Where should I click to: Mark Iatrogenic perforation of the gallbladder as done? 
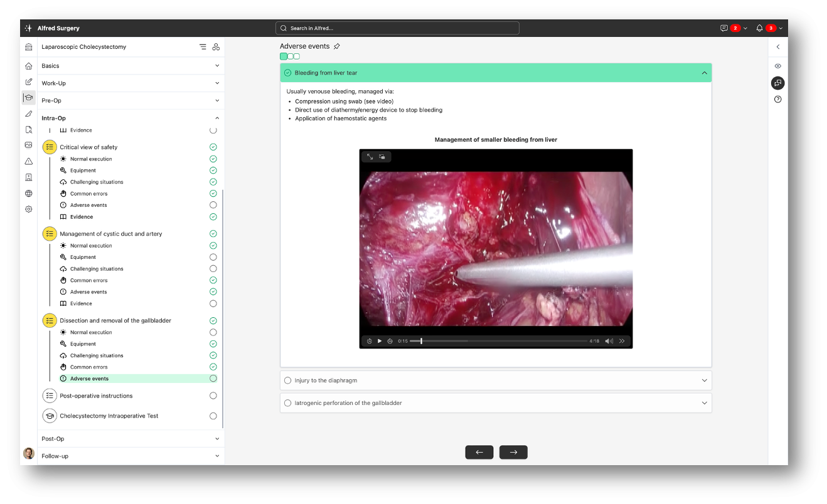coord(288,403)
